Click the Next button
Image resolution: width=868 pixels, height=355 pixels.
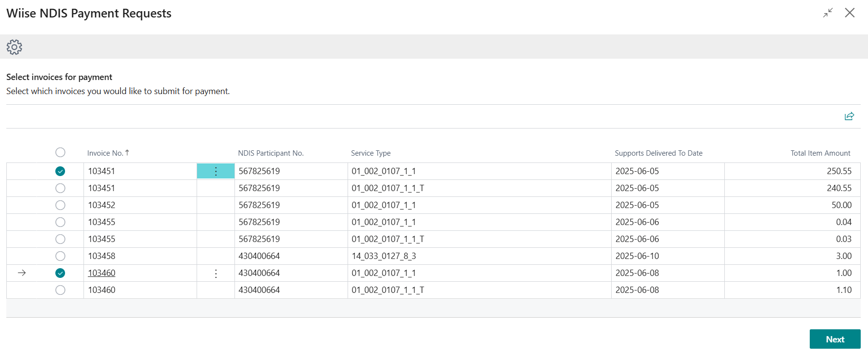click(835, 339)
